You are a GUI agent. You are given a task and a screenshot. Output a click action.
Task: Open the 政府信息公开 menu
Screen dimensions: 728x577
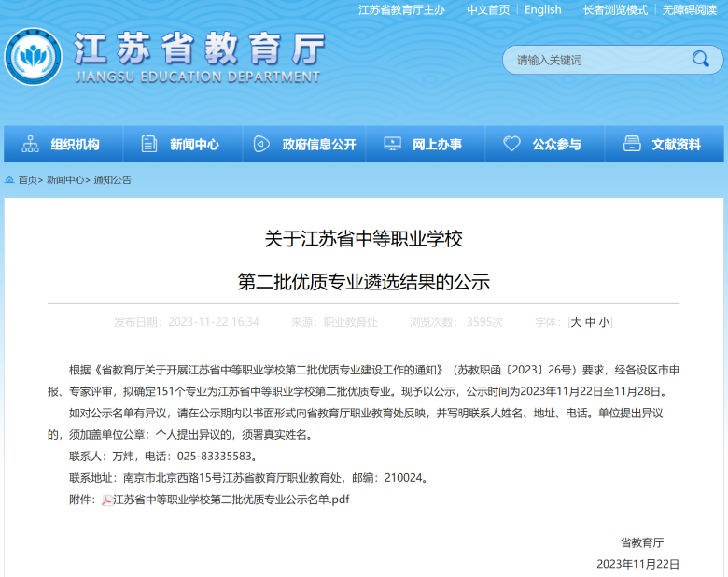coord(304,144)
